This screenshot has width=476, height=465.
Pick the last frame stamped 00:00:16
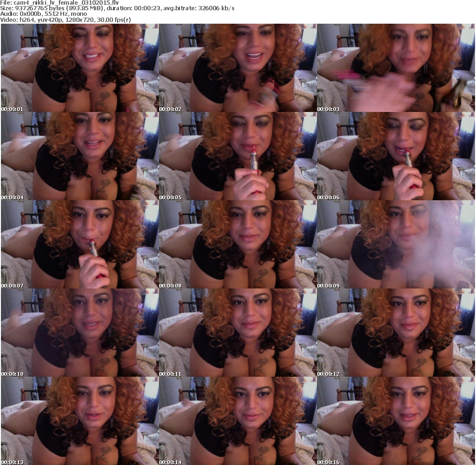396,421
